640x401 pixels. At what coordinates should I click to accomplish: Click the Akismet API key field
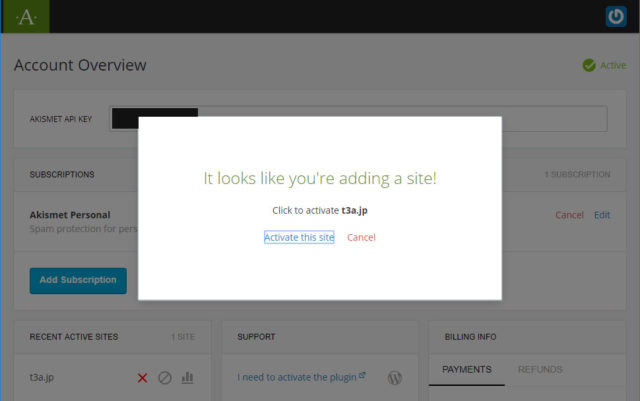coord(358,119)
